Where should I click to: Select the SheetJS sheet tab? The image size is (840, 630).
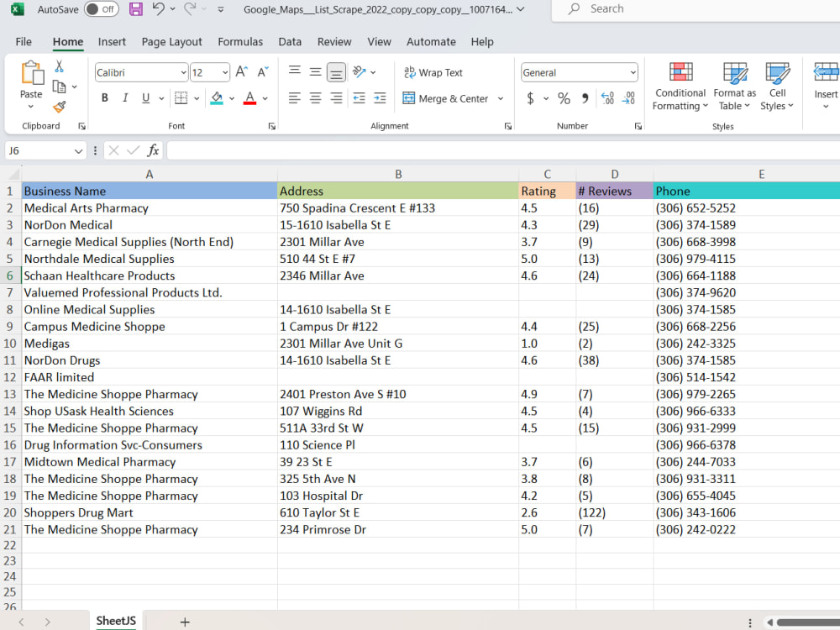pyautogui.click(x=116, y=620)
